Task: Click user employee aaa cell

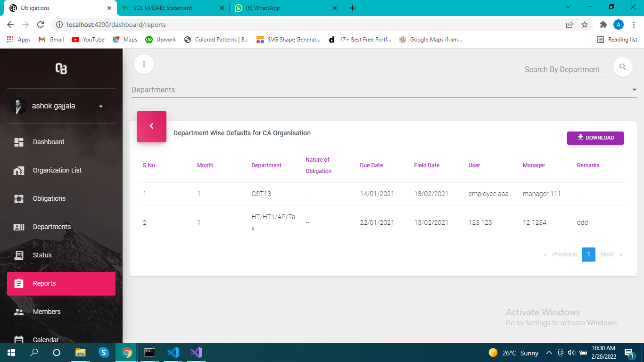Action: (x=488, y=194)
